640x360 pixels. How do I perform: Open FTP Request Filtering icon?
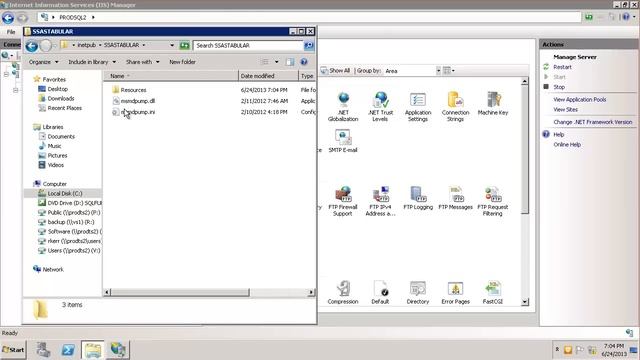click(493, 201)
